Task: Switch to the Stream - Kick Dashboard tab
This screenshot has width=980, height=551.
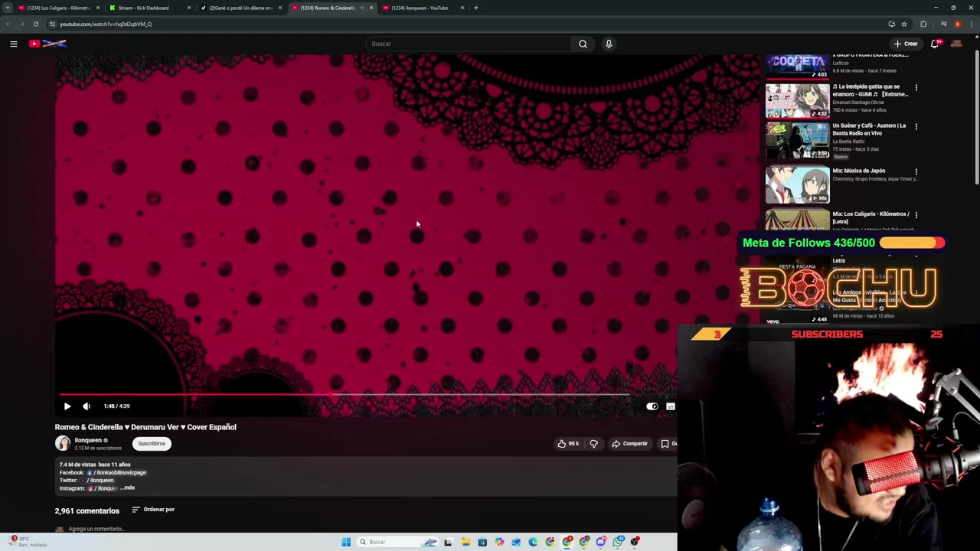Action: [145, 8]
